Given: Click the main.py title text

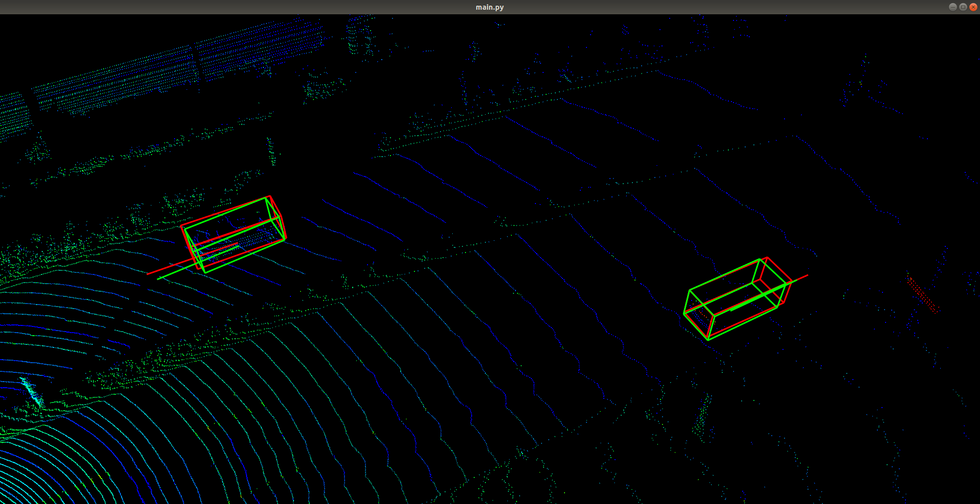Looking at the screenshot, I should tap(489, 7).
